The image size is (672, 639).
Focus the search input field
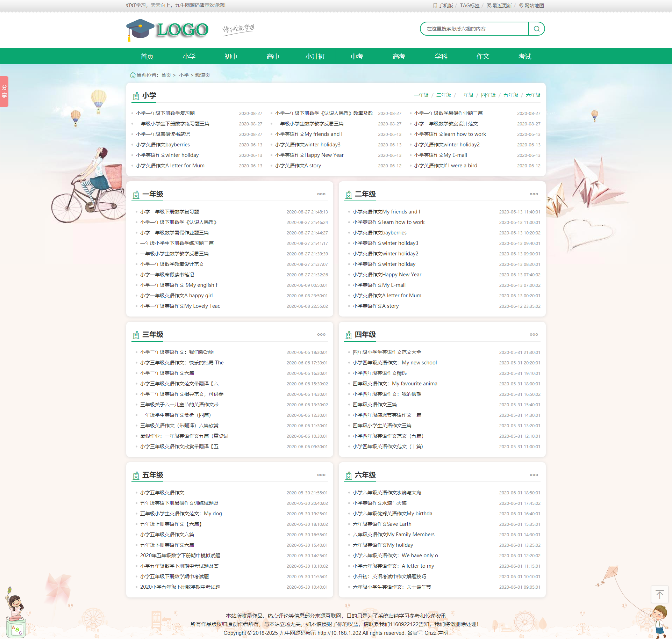point(475,29)
